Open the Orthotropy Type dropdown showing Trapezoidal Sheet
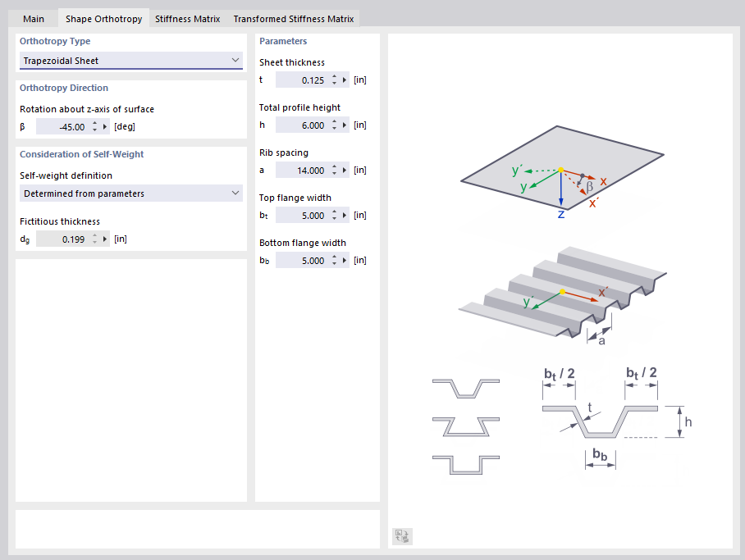 tap(131, 60)
